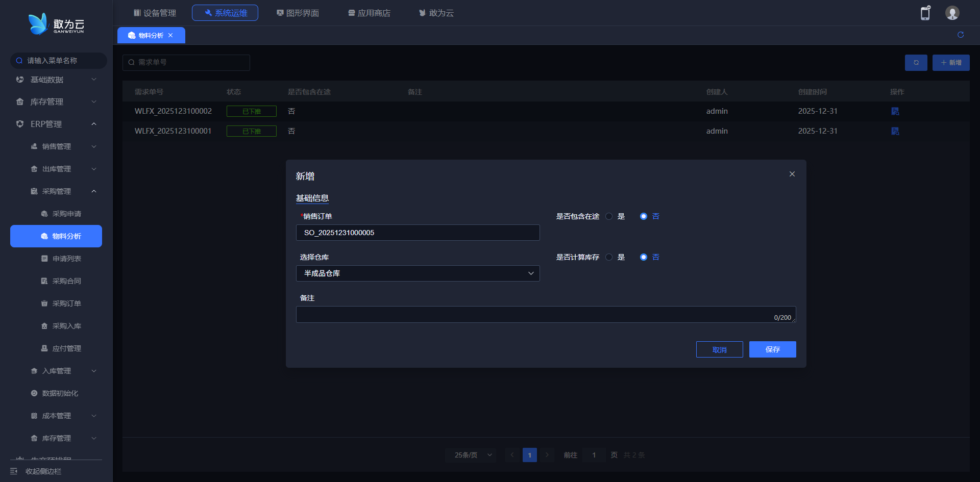
Task: Close the 新增 dialog with X icon
Action: (792, 174)
